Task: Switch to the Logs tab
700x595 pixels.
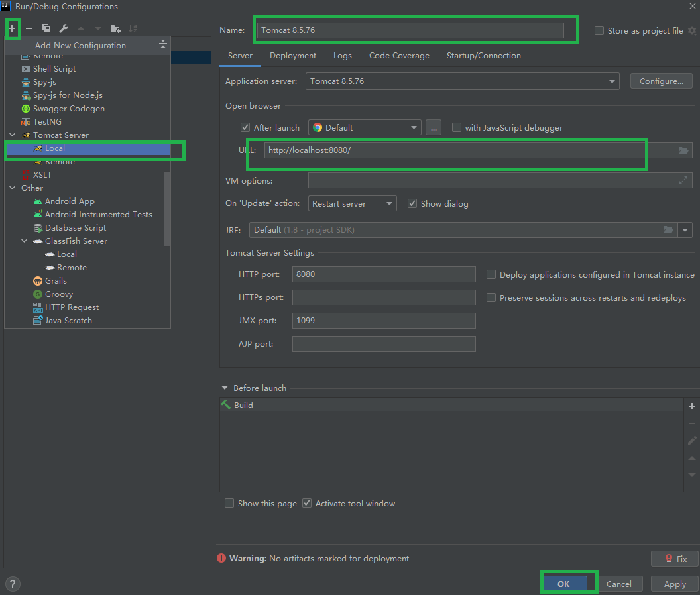Action: point(343,56)
